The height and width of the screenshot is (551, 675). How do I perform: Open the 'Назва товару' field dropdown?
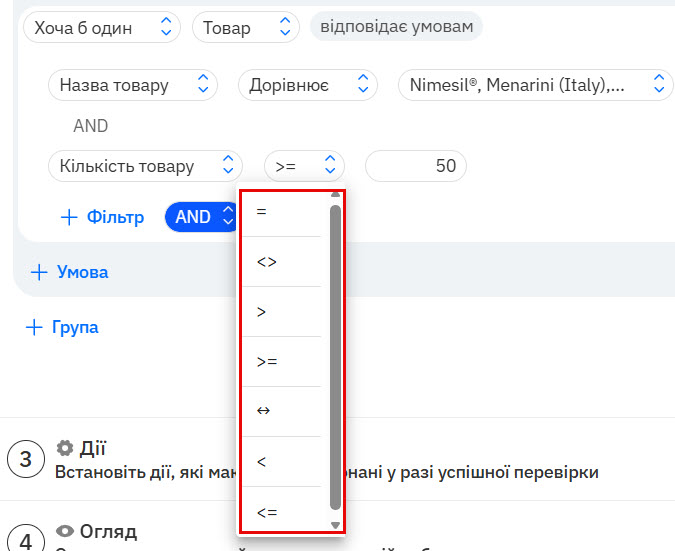(133, 85)
